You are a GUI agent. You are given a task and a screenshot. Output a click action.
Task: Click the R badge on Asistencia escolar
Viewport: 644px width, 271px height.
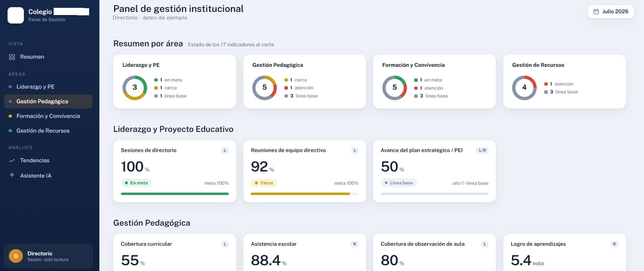(x=355, y=244)
